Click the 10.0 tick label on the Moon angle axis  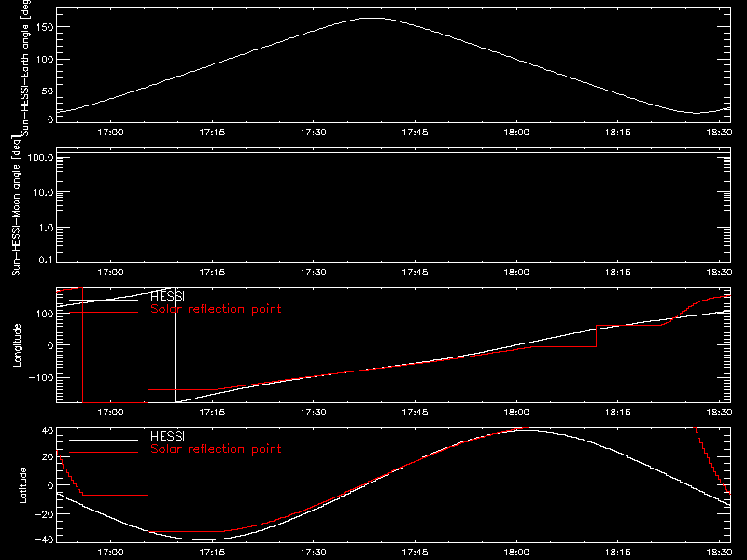43,192
